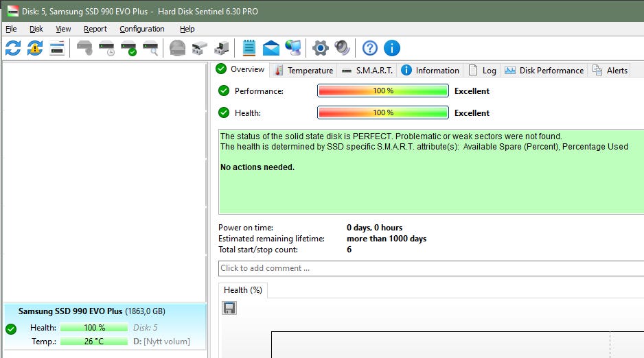644x358 pixels.
Task: Click the globe and monitor network icon
Action: pos(293,48)
